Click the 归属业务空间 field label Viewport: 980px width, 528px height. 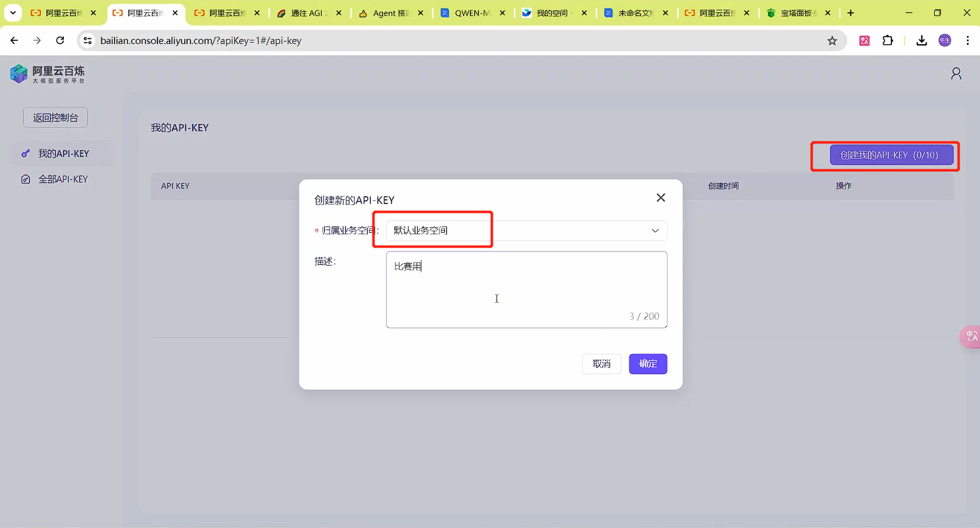(x=347, y=231)
